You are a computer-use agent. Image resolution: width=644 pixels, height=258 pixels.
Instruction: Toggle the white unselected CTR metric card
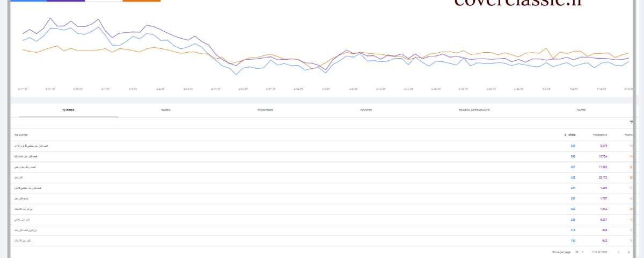(104, 1)
